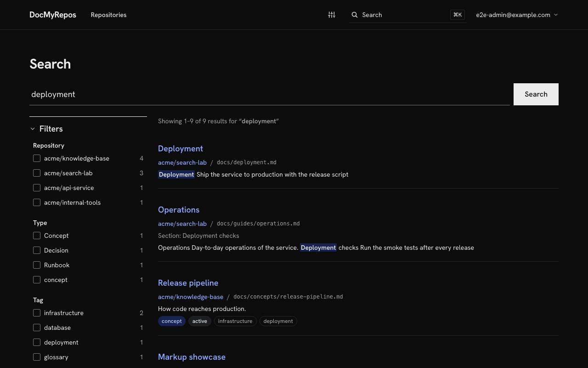
Task: Open the display settings sliders icon
Action: [x=332, y=15]
